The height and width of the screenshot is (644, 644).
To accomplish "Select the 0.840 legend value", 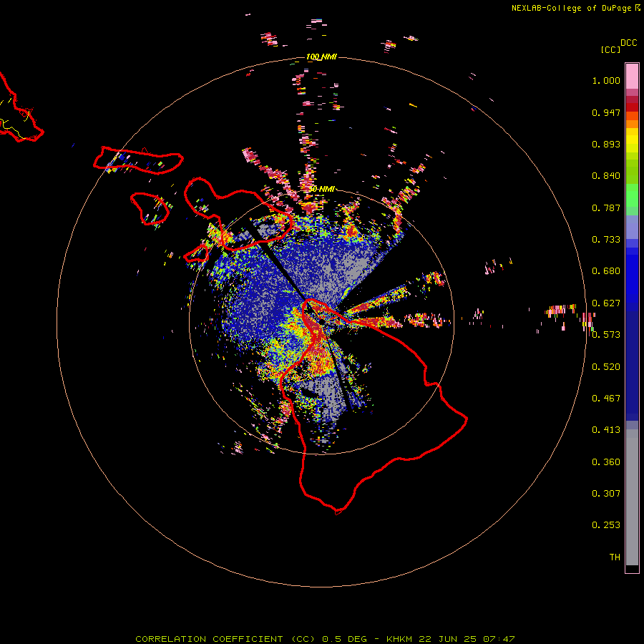I will click(x=606, y=176).
